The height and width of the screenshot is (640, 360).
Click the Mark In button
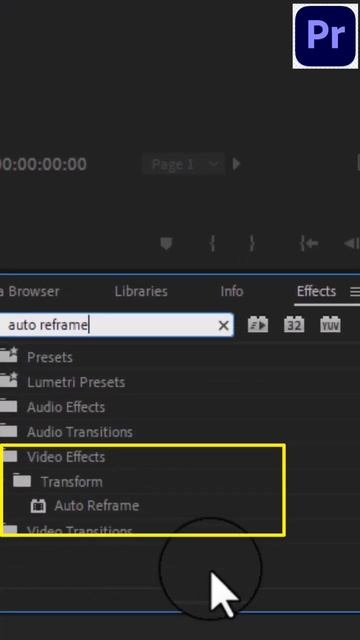[x=212, y=244]
